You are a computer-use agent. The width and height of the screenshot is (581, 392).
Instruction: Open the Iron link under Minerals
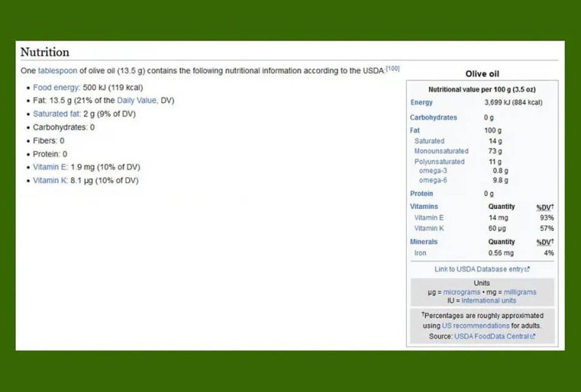point(420,253)
